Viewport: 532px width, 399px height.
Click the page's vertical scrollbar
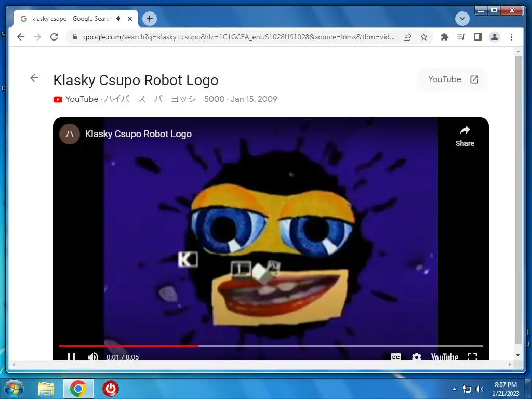(x=518, y=200)
